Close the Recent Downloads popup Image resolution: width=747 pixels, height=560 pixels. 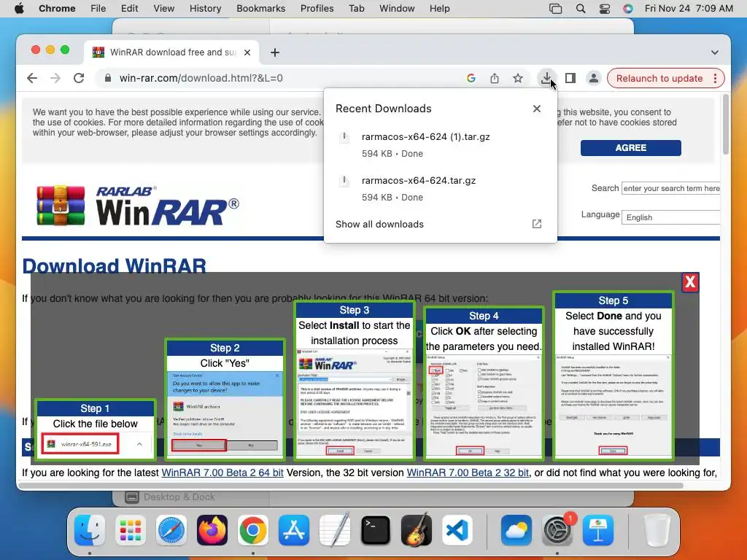[536, 109]
